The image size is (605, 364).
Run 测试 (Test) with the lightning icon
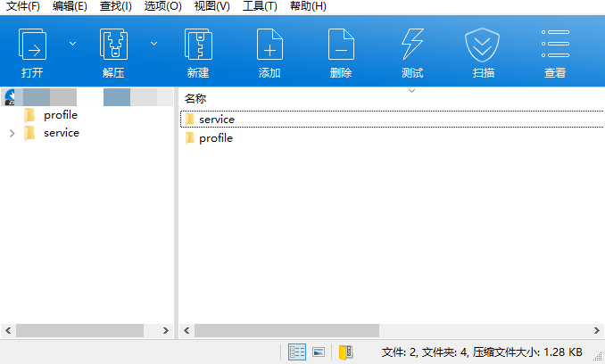[412, 44]
